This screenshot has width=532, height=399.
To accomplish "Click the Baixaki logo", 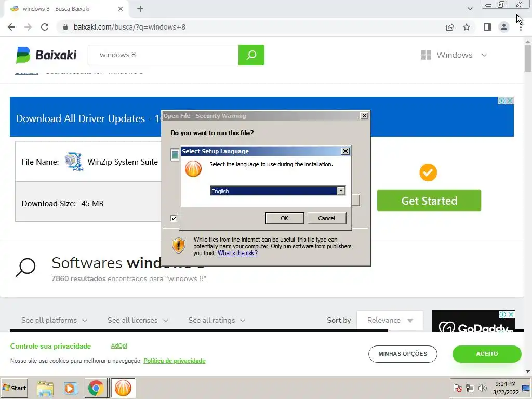I will (46, 55).
